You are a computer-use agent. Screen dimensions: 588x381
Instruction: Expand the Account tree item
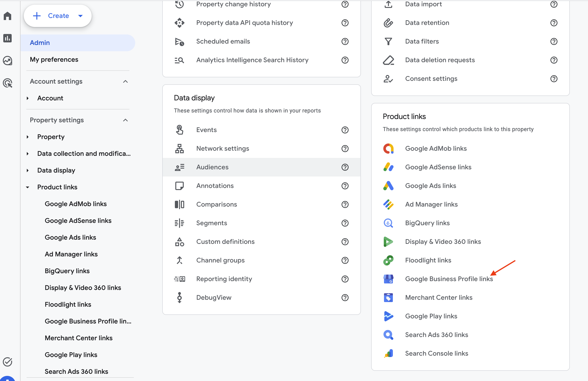[x=28, y=98]
